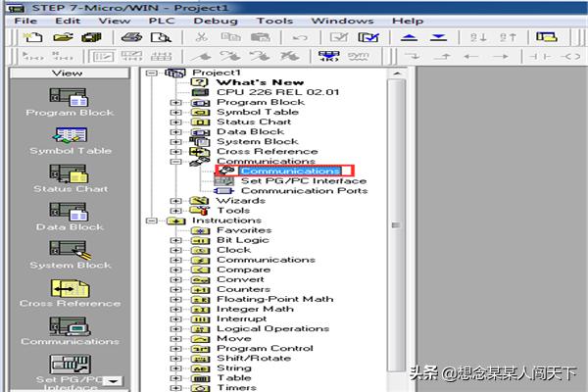588x392 pixels.
Task: Click the tree scrollbar up arrow
Action: point(397,73)
